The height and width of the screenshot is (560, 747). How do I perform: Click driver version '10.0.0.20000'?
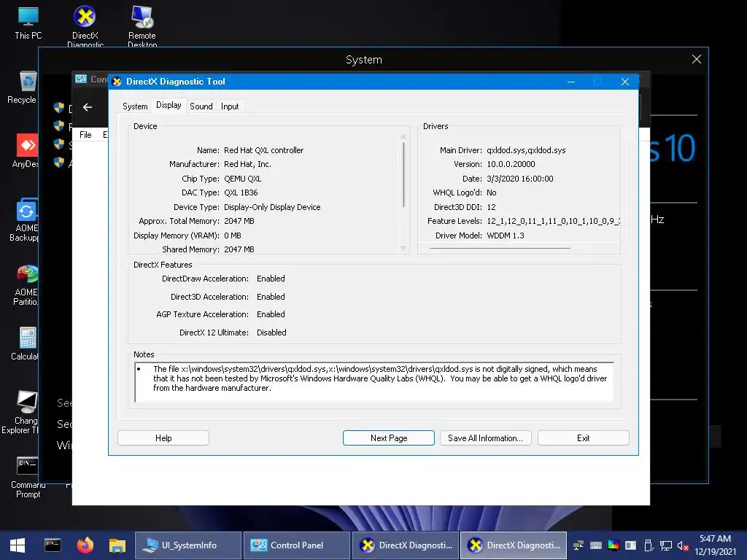click(x=511, y=164)
